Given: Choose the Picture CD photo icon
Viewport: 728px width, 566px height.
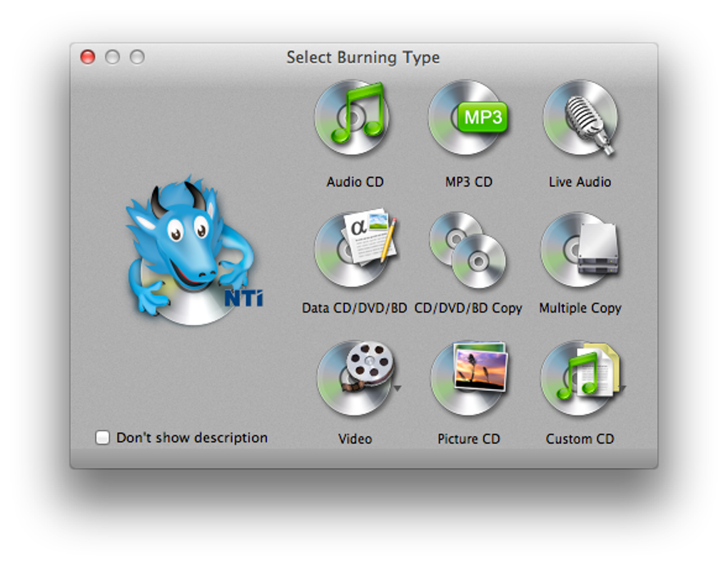Looking at the screenshot, I should click(x=469, y=378).
